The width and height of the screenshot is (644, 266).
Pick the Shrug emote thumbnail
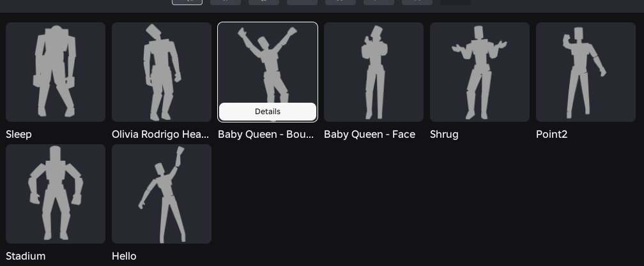[480, 72]
